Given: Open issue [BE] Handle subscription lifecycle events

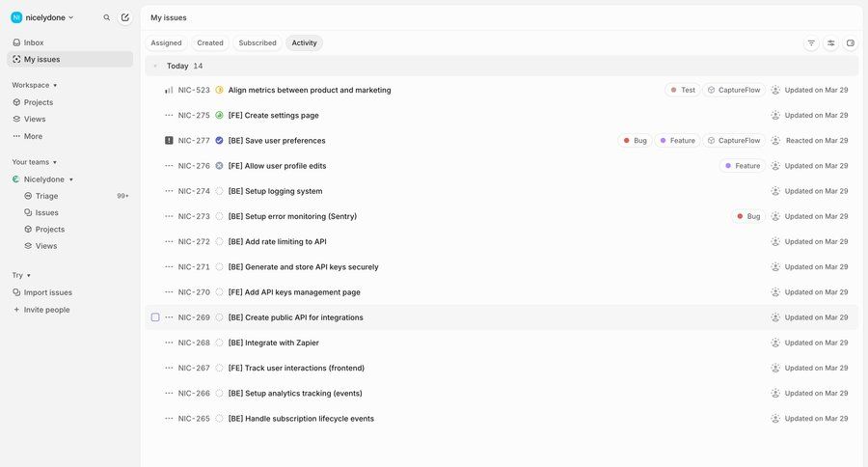Looking at the screenshot, I should (x=301, y=419).
